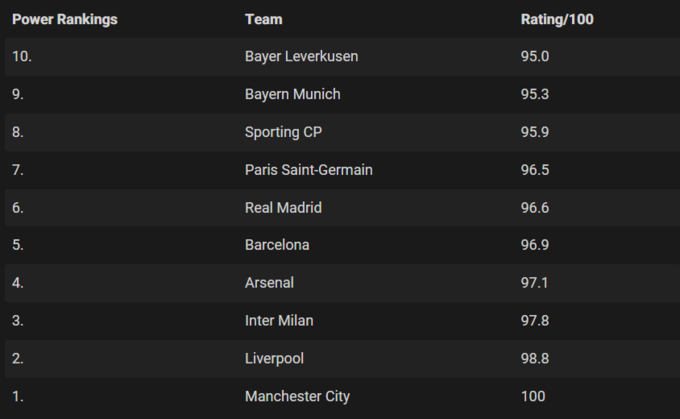Click Liverpool's 98.8 rating value
This screenshot has width=680, height=419.
click(535, 358)
